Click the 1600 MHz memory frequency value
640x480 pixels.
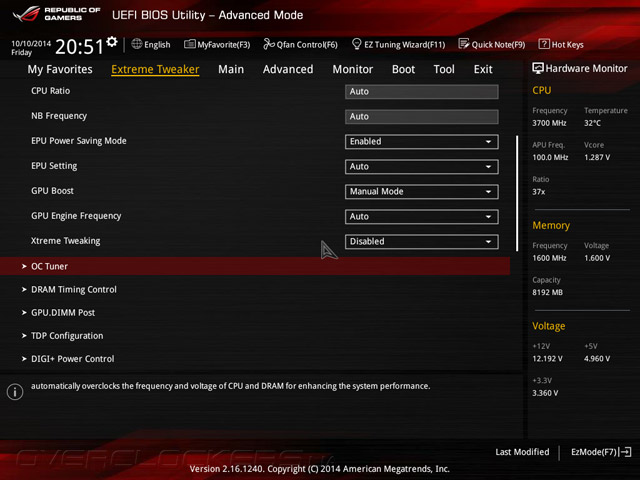pyautogui.click(x=549, y=258)
